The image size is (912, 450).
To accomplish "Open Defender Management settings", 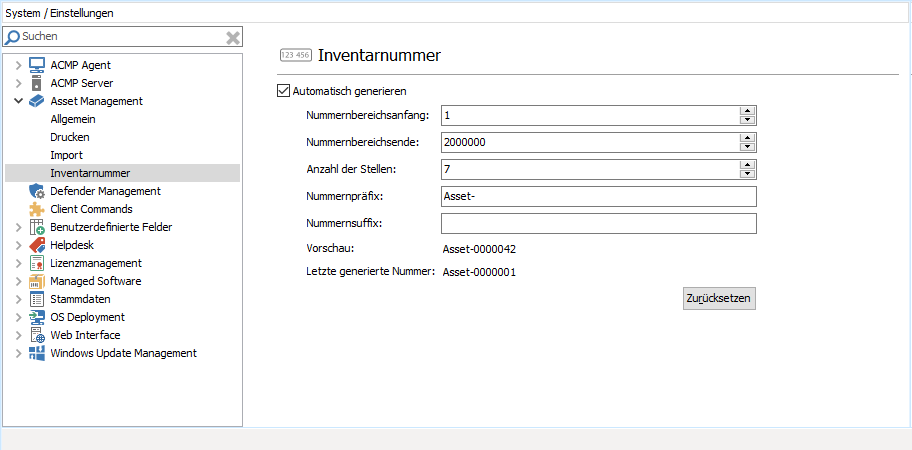I will [105, 191].
